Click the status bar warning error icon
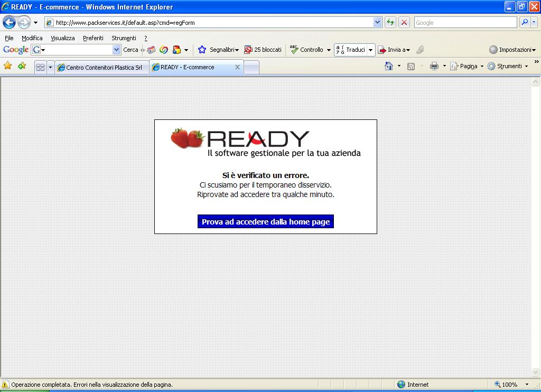541x392 pixels. (5, 385)
